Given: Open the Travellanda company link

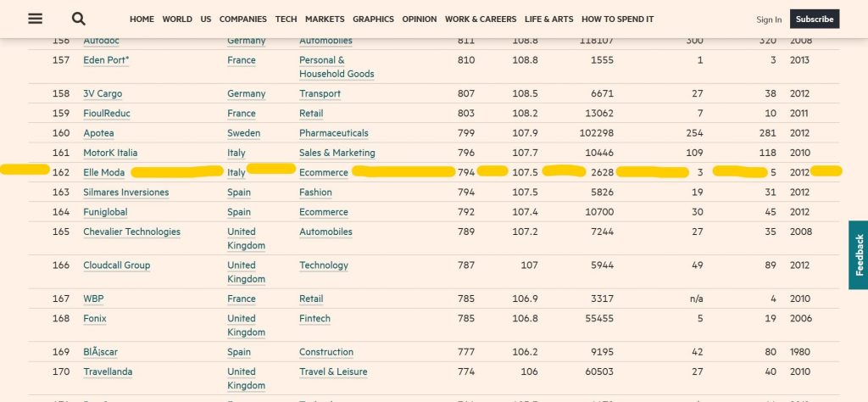Looking at the screenshot, I should coord(108,371).
